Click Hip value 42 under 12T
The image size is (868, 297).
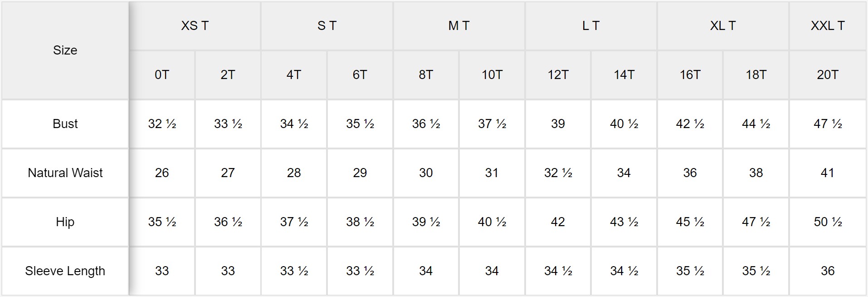click(558, 222)
